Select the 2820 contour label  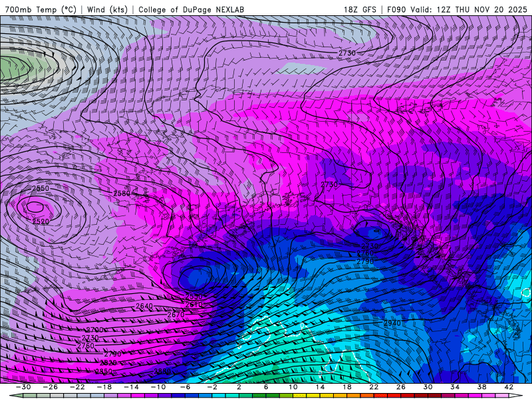[x=108, y=362]
